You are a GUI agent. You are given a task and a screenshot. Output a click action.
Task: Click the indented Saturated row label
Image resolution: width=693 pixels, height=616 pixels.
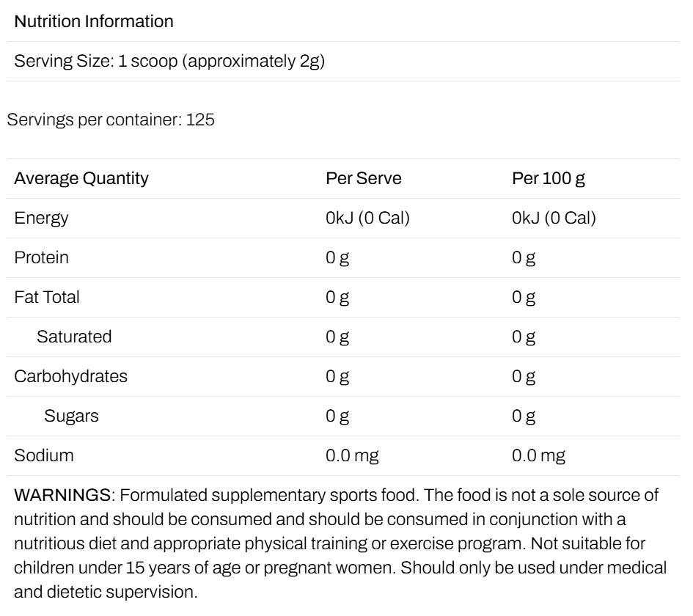[x=74, y=337]
